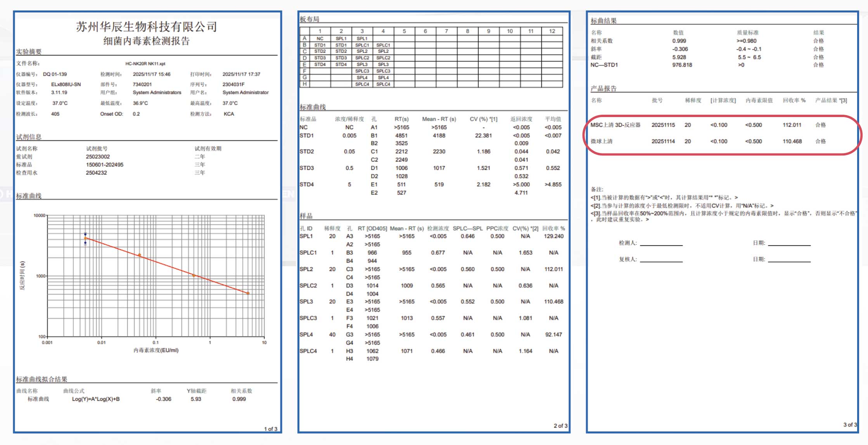
Task: Click plate layout cell NC in row A
Action: (320, 38)
